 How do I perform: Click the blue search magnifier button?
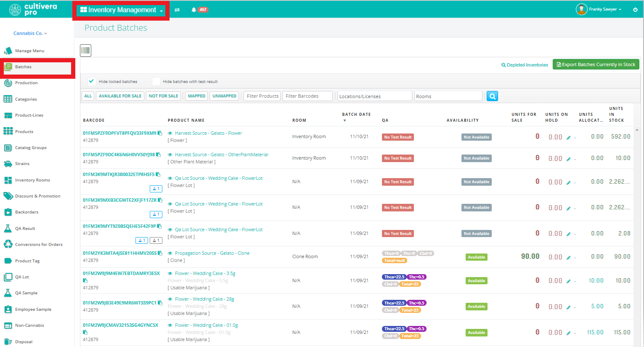tap(492, 96)
